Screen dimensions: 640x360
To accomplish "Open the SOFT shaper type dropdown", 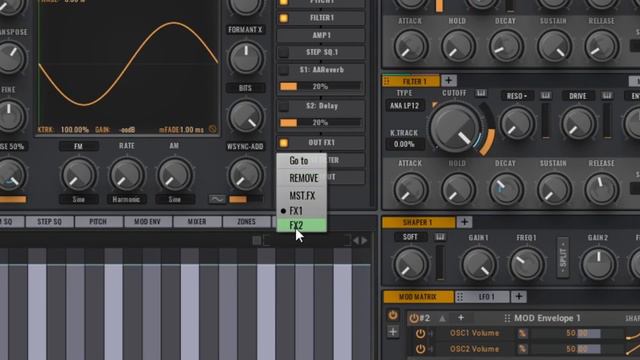I will coord(410,237).
